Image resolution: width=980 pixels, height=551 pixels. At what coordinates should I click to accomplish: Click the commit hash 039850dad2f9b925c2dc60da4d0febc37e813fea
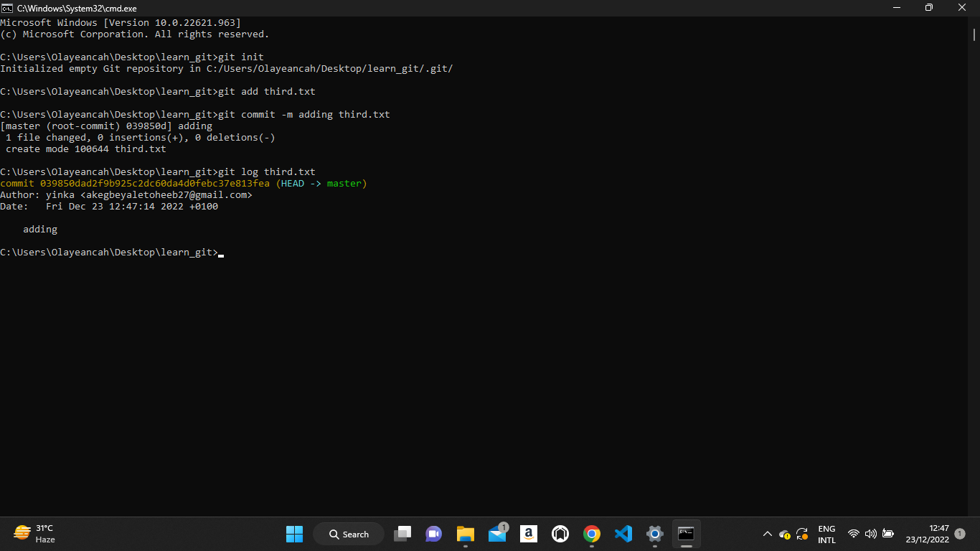coord(155,184)
